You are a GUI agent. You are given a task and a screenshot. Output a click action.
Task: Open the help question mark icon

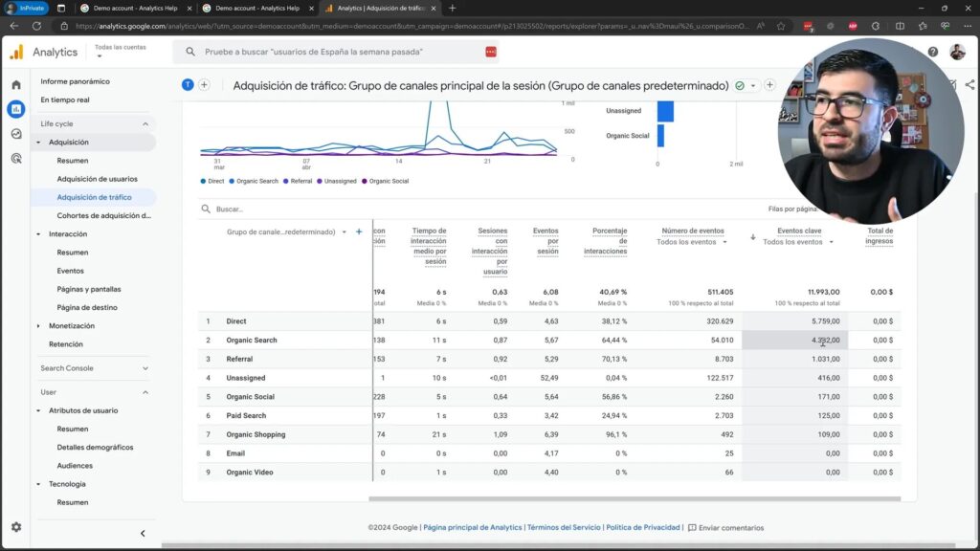[x=932, y=52]
